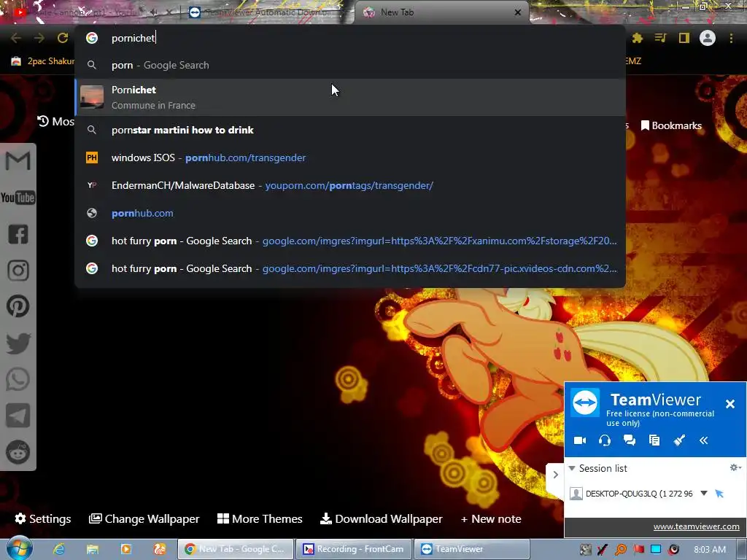Launch Internet Explorer from taskbar
Image resolution: width=747 pixels, height=560 pixels.
(x=59, y=549)
